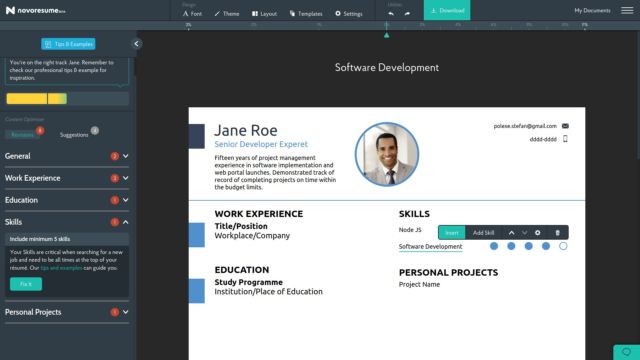
Task: Set skill level to first dot
Action: coord(494,246)
